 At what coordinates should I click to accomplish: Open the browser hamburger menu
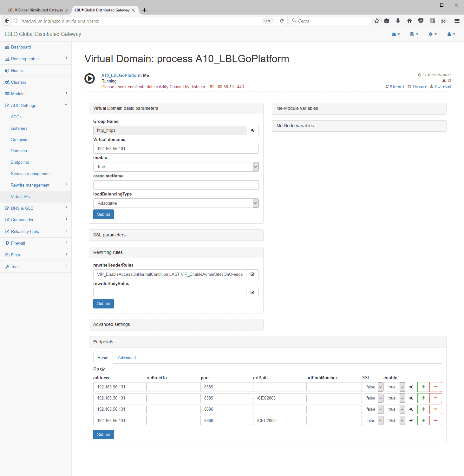point(457,21)
